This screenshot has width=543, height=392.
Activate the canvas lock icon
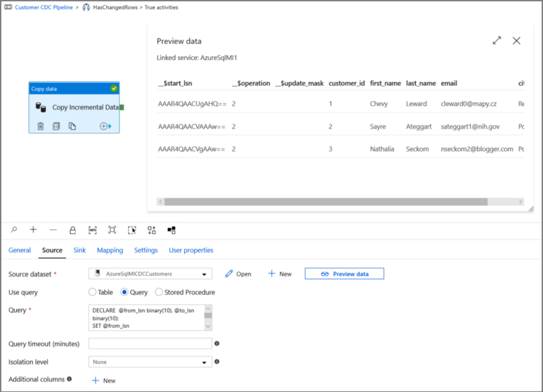pos(72,230)
